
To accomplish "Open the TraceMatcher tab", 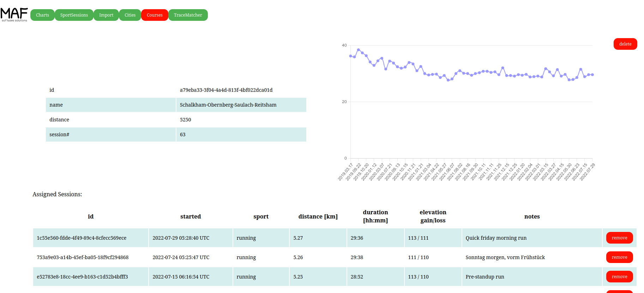I will [x=188, y=15].
